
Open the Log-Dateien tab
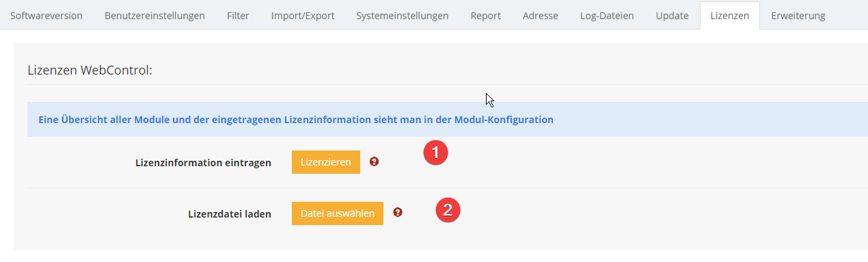[x=607, y=15]
